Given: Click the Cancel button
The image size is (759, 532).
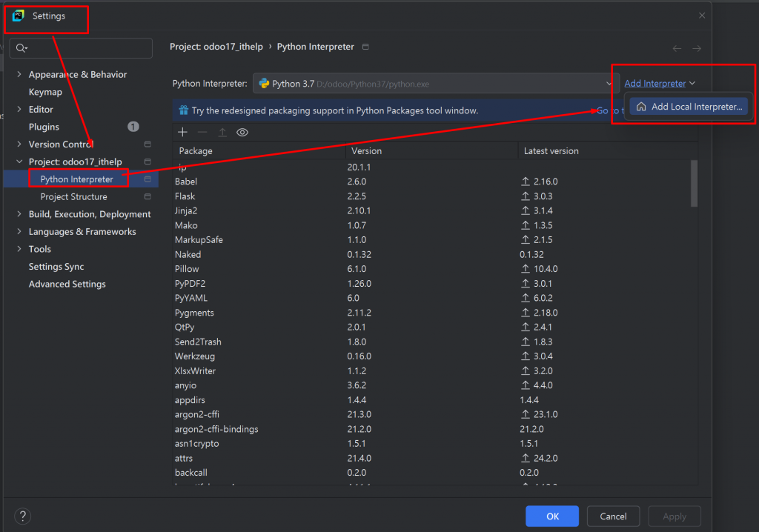Looking at the screenshot, I should coord(613,516).
